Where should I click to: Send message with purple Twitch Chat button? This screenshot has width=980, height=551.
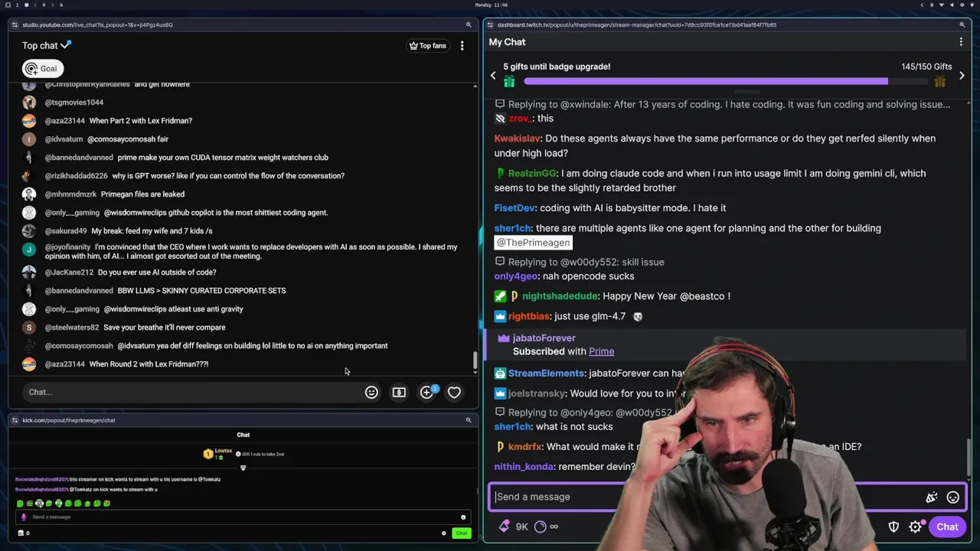pos(947,527)
